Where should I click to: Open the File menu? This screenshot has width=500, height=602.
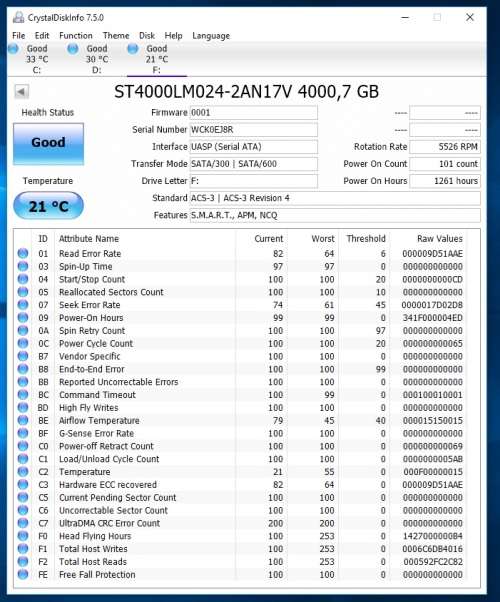(x=18, y=36)
